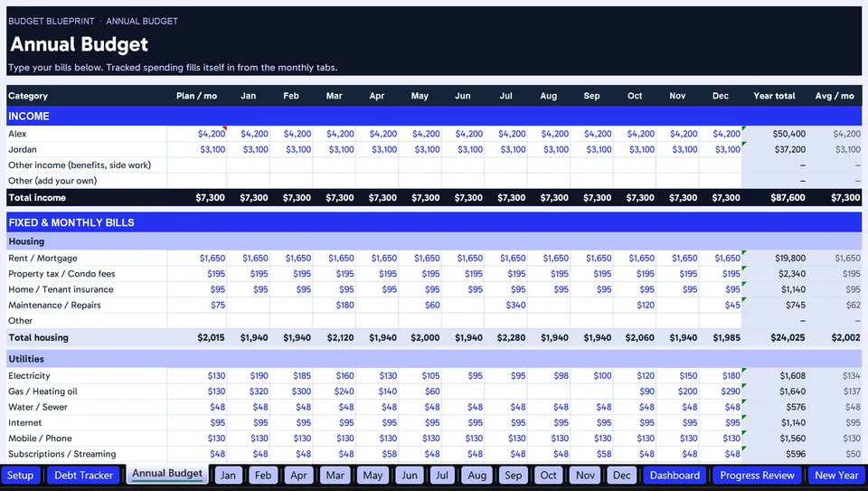Click the Gas / Heating oil label
Screen dimensions: 868x491
click(42, 392)
